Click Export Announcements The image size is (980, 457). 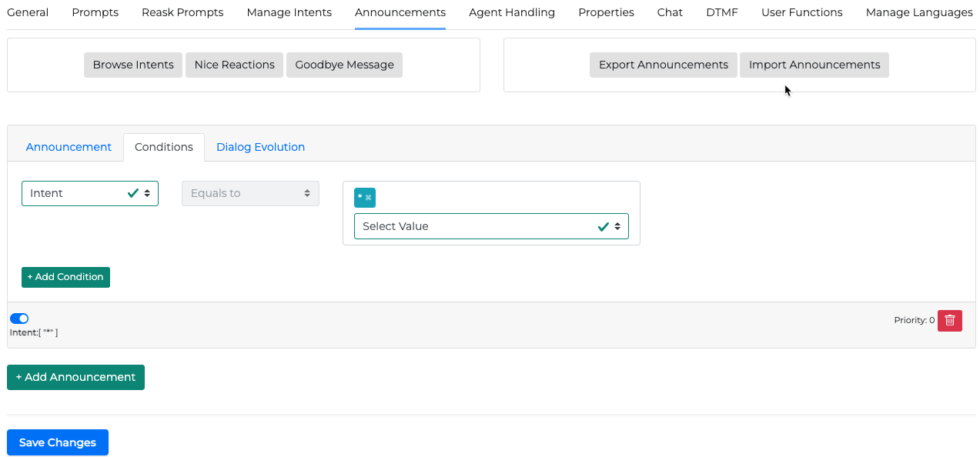pyautogui.click(x=663, y=65)
